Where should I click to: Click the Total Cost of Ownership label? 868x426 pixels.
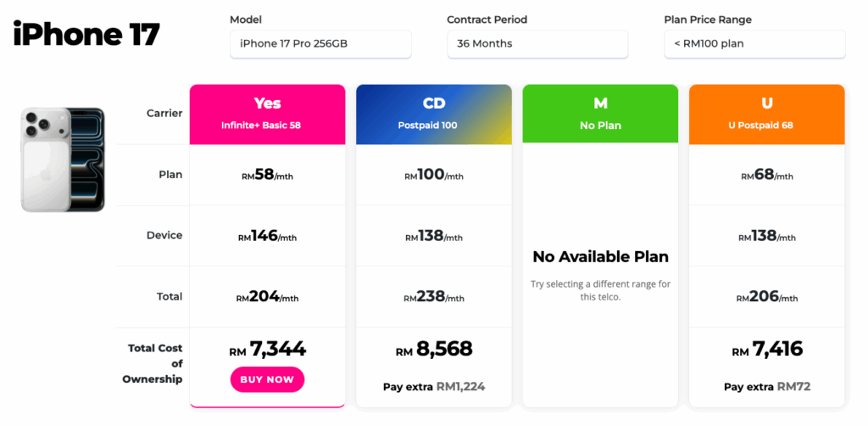coord(154,363)
